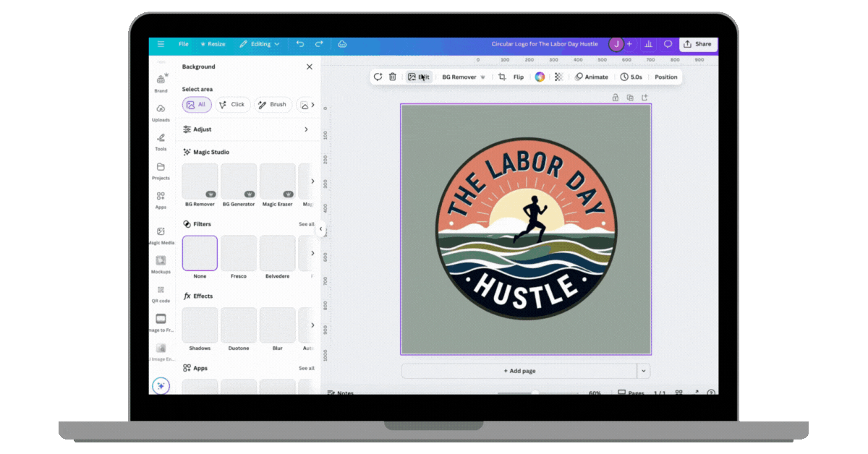Duplicate the page icon above canvas
This screenshot has height=454, width=868.
[630, 98]
